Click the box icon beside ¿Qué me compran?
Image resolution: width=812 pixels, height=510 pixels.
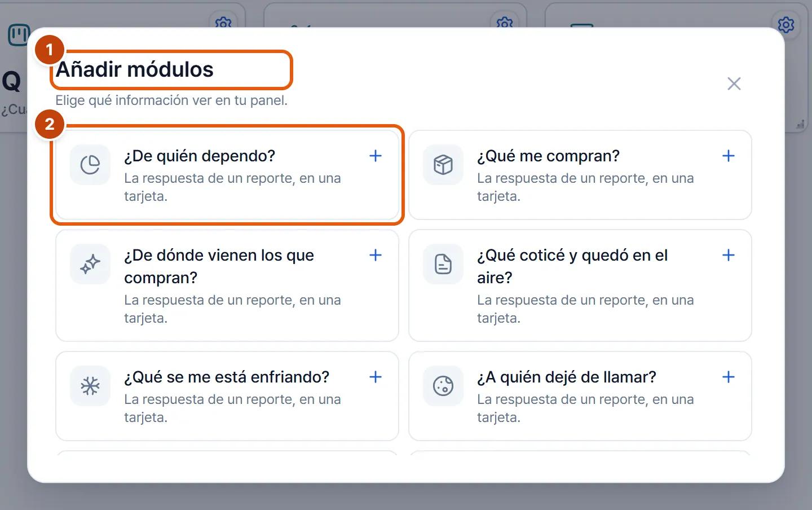(443, 165)
